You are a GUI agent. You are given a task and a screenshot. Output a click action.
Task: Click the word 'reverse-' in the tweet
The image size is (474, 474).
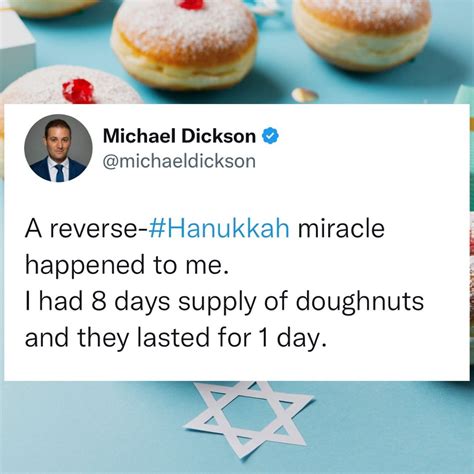[x=99, y=229]
